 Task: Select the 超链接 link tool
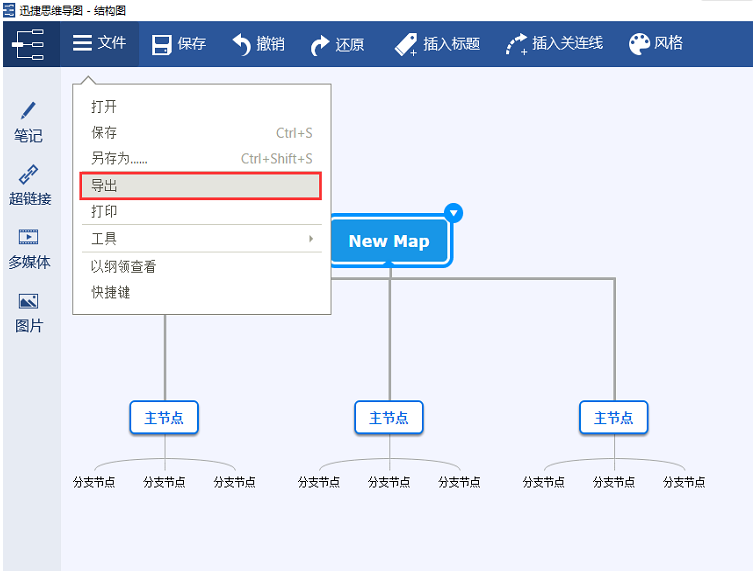(x=29, y=185)
